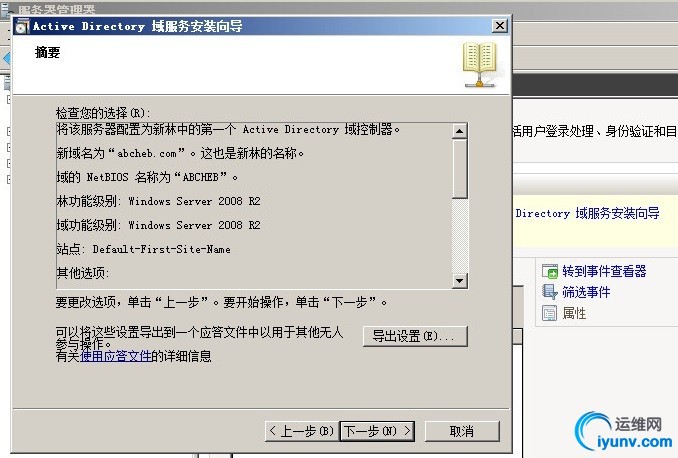Click the properties icon in Server Manager
The image size is (678, 458).
point(550,313)
